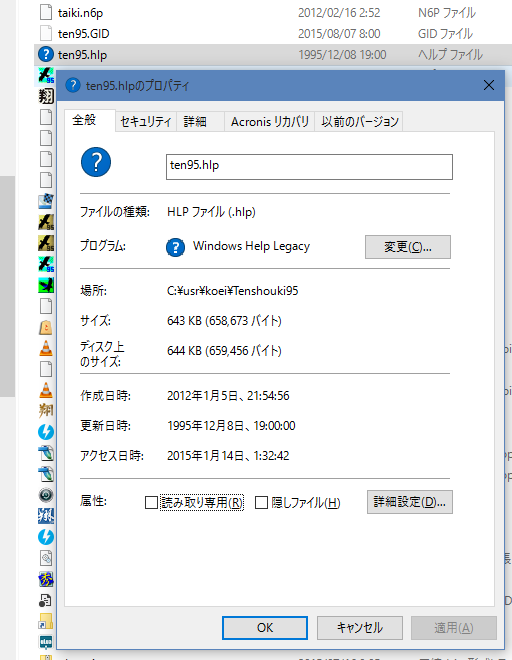
Task: Switch to the 以前のバージョン tab
Action: (x=360, y=122)
